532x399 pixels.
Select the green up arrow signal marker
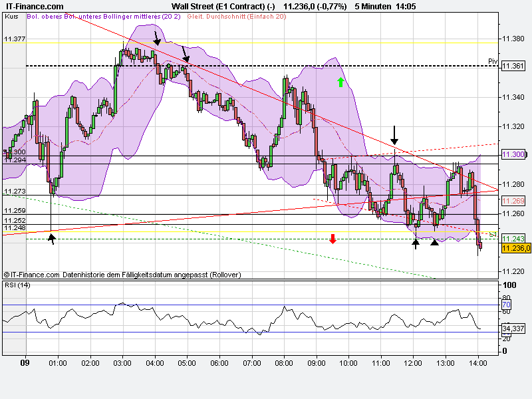(x=340, y=83)
